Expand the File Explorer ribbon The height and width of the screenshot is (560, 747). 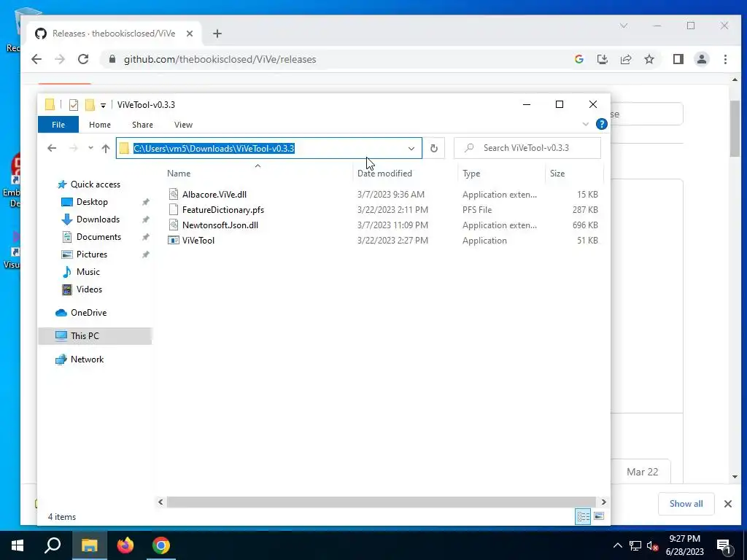coord(586,124)
